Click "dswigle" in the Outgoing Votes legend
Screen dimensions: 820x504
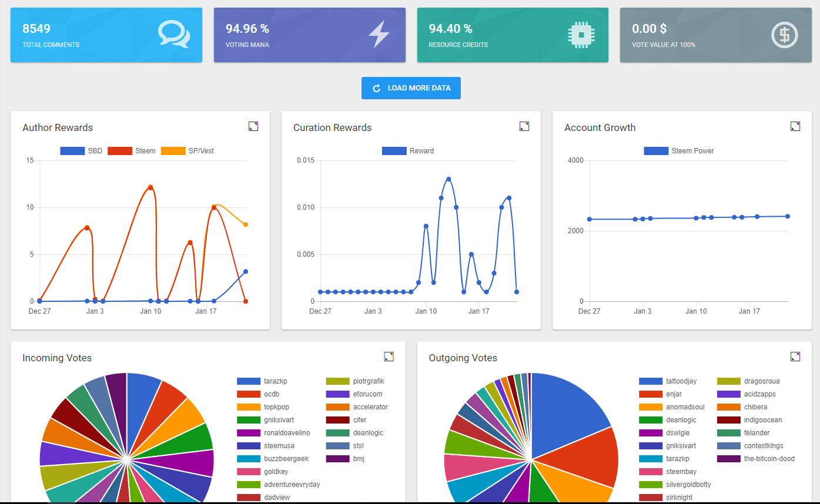678,433
